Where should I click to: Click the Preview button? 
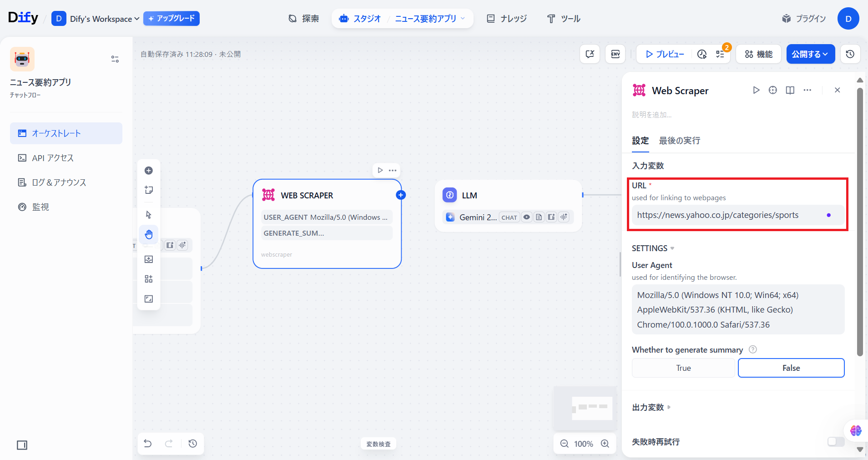point(665,54)
